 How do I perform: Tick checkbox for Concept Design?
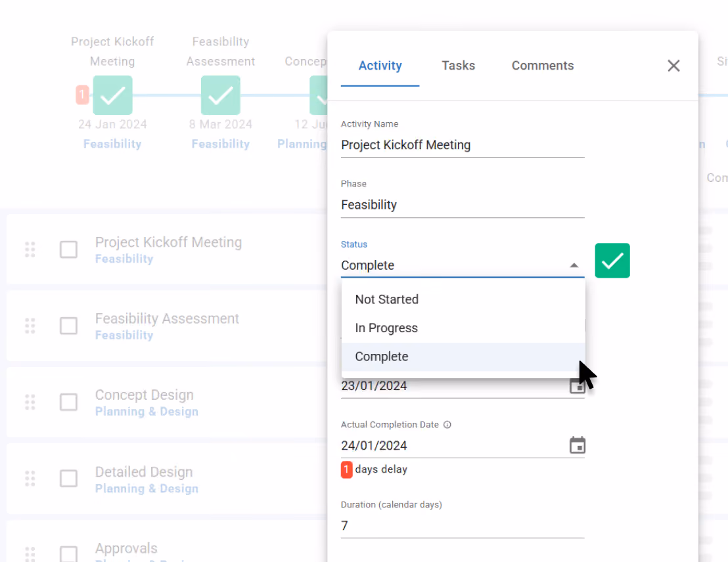tap(69, 402)
